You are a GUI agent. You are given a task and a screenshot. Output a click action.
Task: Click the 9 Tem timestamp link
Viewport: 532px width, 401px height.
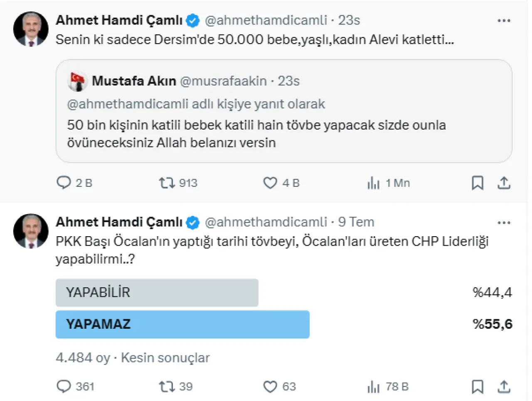tap(356, 222)
